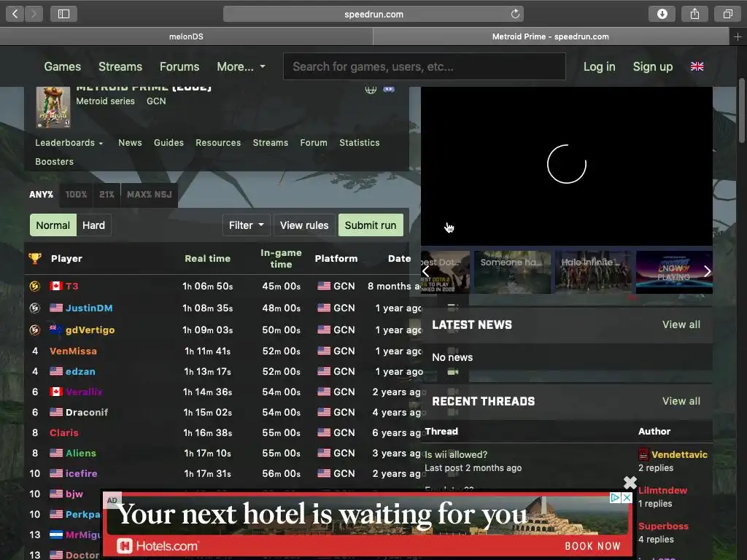Click the page vertical scrollbar
This screenshot has width=747, height=560.
coord(742,111)
